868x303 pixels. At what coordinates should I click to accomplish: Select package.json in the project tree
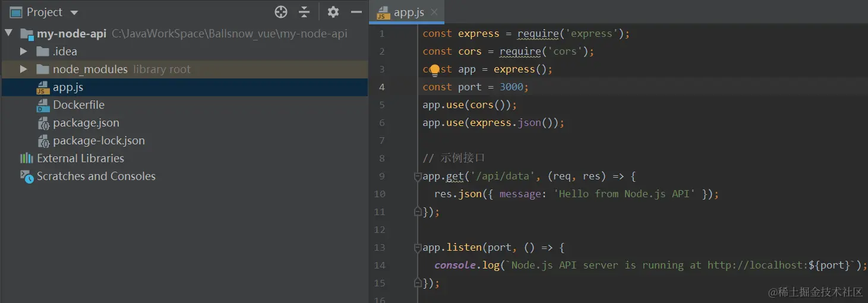pos(184,123)
